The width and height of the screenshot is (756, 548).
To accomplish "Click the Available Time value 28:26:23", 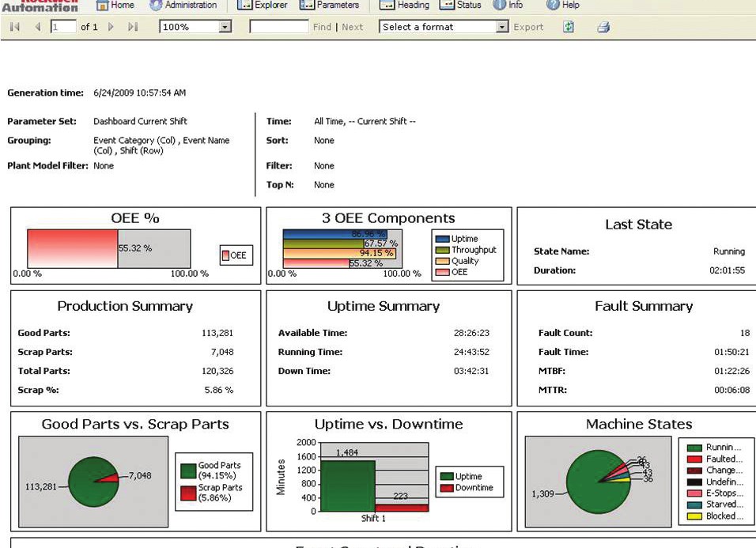I will click(471, 333).
